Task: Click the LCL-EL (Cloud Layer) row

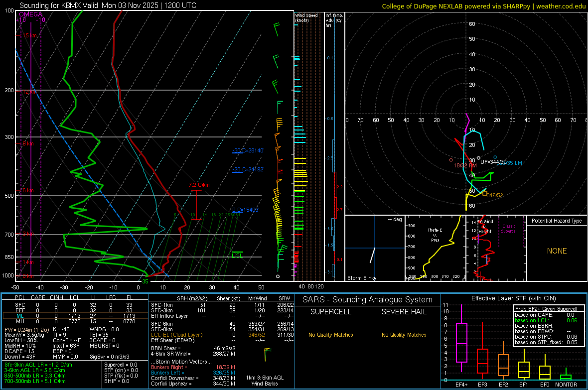Action: [x=222, y=335]
